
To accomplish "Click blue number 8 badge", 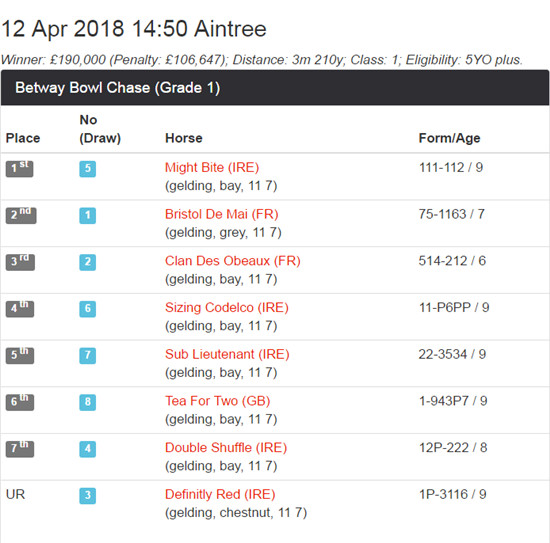I will pyautogui.click(x=88, y=402).
